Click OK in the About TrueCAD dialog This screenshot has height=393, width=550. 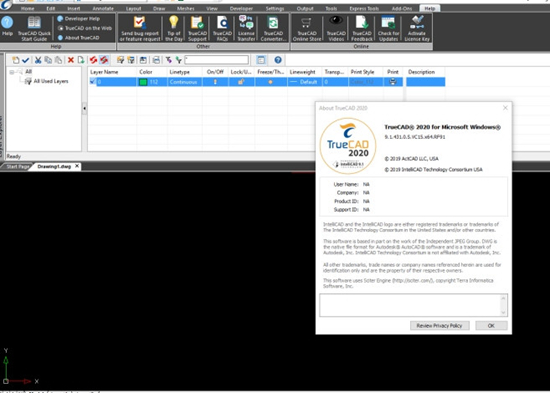[491, 326]
